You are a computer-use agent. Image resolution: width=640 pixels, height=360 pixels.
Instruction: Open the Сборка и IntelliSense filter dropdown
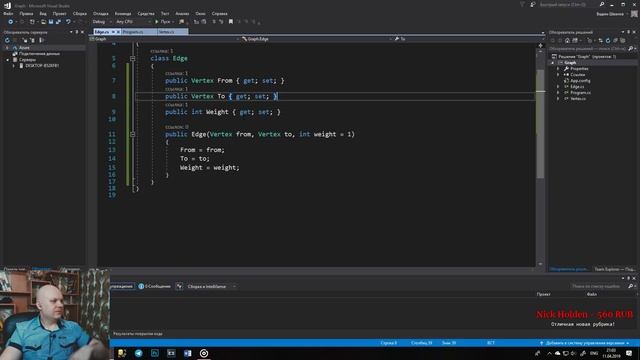tap(212, 286)
